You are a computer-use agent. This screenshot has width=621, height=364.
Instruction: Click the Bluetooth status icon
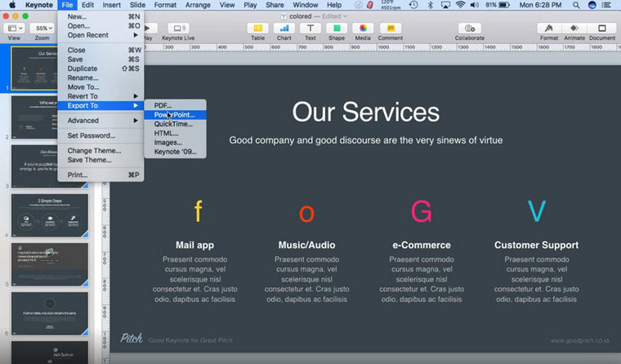430,5
